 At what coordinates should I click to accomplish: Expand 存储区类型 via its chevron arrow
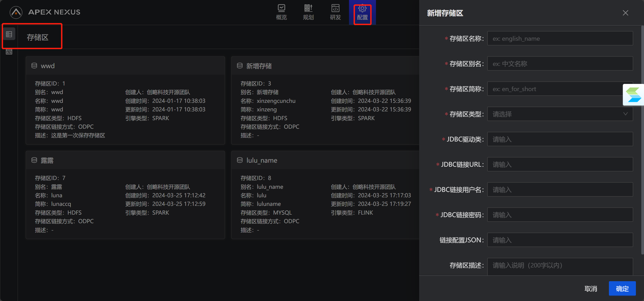coord(625,114)
